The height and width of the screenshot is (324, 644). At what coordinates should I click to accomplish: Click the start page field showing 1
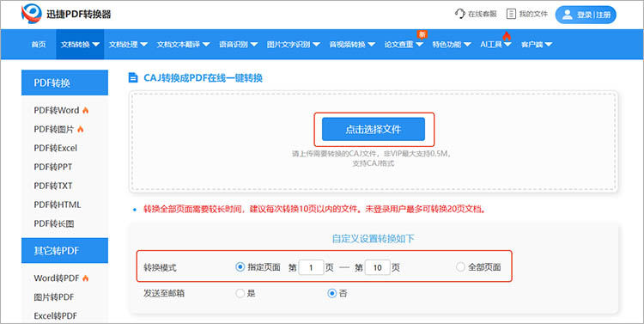click(x=311, y=267)
